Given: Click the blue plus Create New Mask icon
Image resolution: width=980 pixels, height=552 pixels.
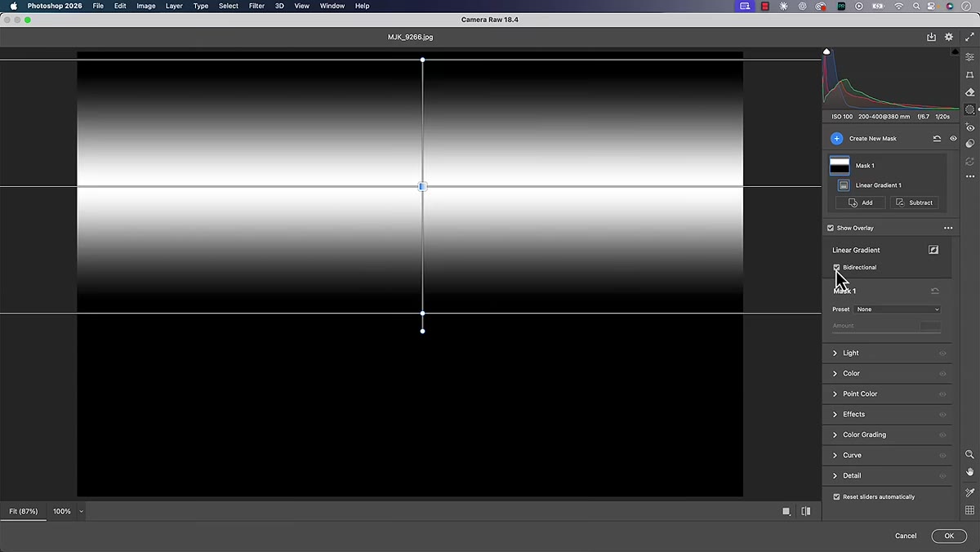Looking at the screenshot, I should tap(836, 139).
